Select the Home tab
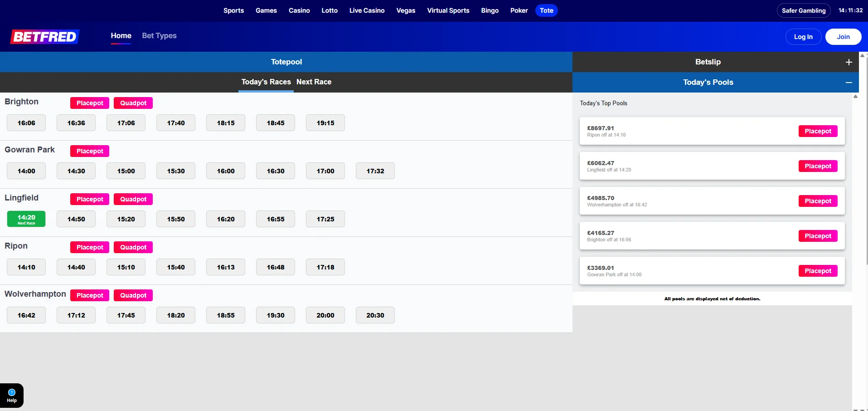Viewport: 868px width, 411px height. pos(121,36)
